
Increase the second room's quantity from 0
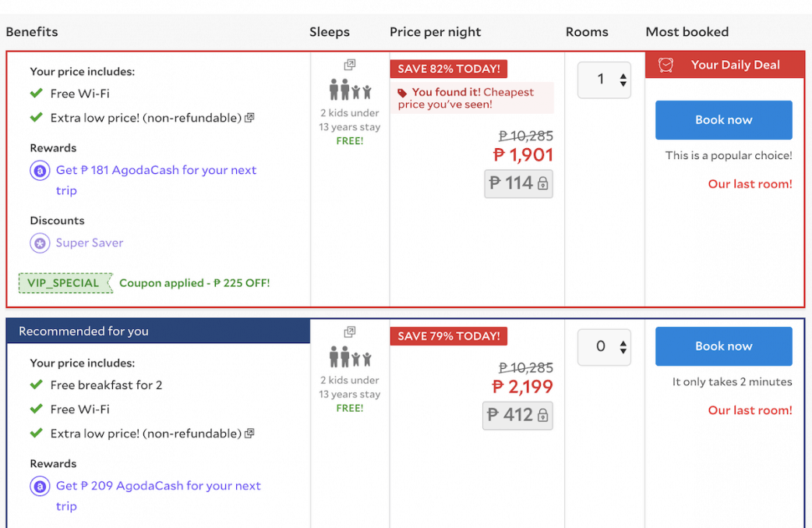click(622, 342)
